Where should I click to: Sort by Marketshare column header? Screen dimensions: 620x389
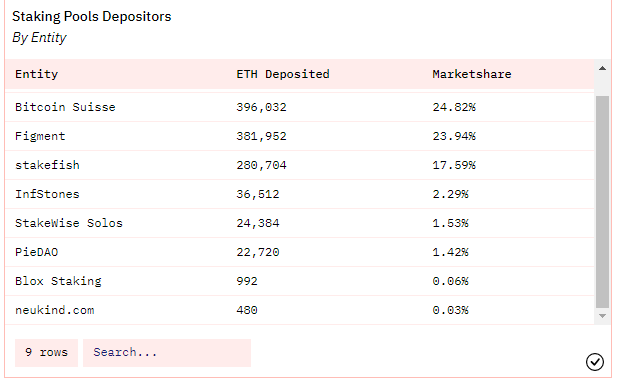tap(472, 74)
